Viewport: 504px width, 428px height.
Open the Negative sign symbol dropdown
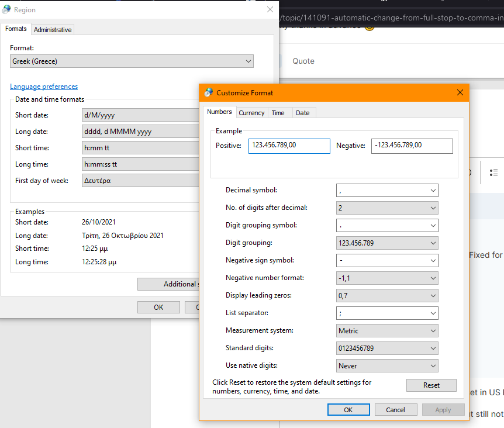click(387, 260)
